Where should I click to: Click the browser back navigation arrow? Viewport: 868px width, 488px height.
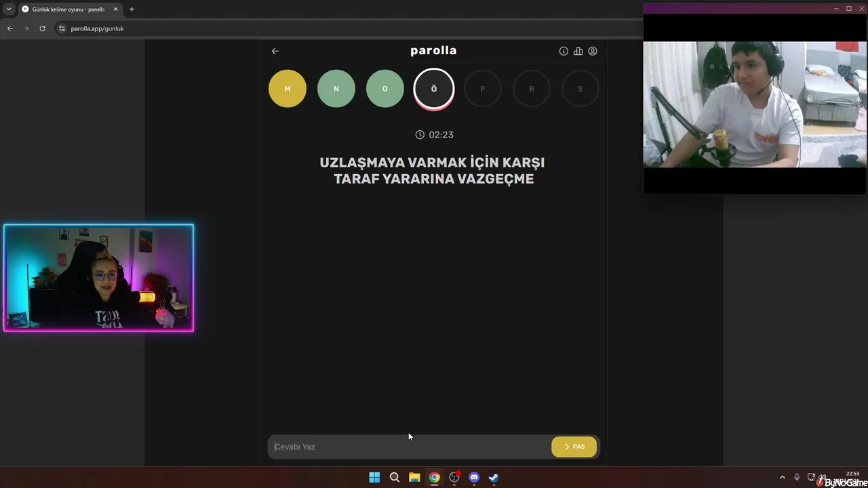[x=9, y=28]
